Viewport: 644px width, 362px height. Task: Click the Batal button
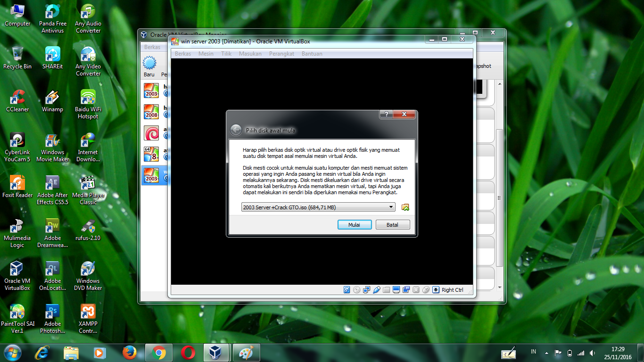393,225
